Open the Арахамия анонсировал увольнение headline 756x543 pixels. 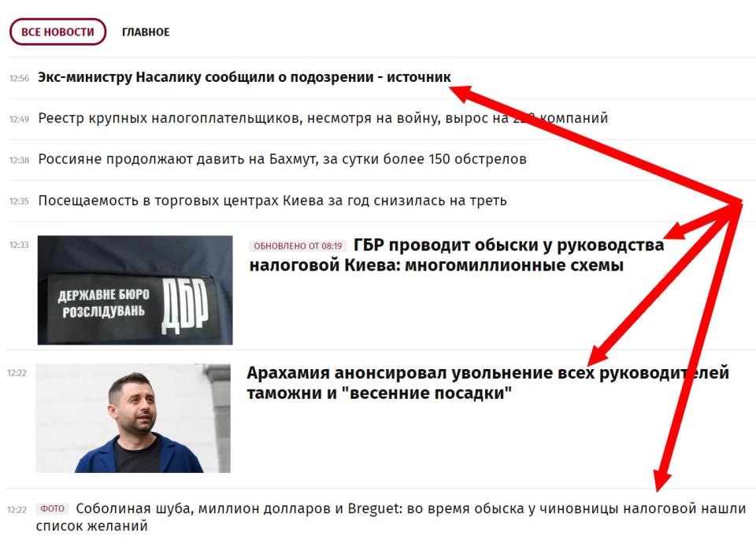click(x=487, y=383)
